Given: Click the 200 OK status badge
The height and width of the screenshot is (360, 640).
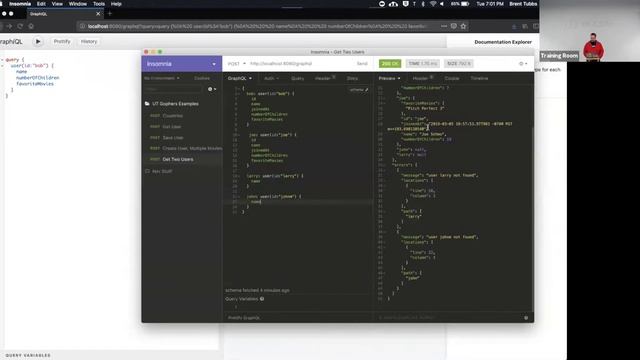Looking at the screenshot, I should coord(390,64).
